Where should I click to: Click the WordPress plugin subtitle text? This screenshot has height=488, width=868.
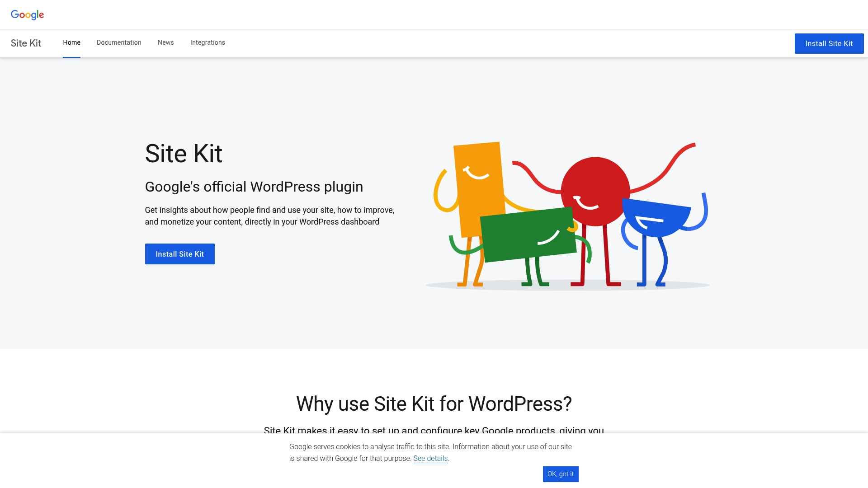click(x=254, y=187)
